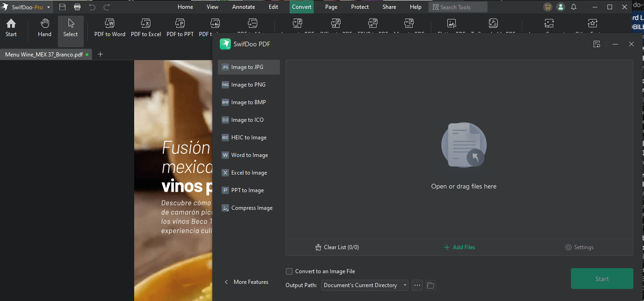Open PDF to PPT converter
The width and height of the screenshot is (644, 301).
tap(180, 28)
